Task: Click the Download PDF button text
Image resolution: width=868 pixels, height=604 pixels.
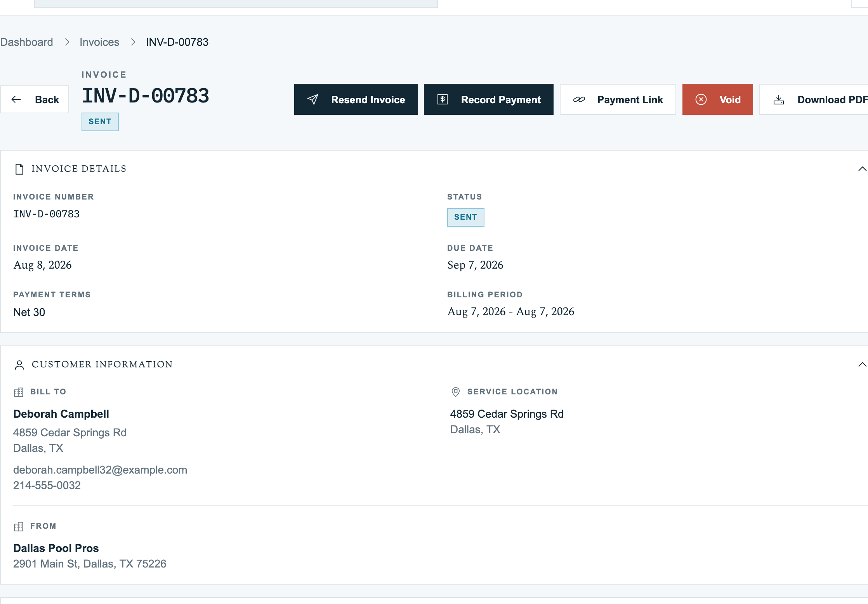Action: click(x=832, y=100)
